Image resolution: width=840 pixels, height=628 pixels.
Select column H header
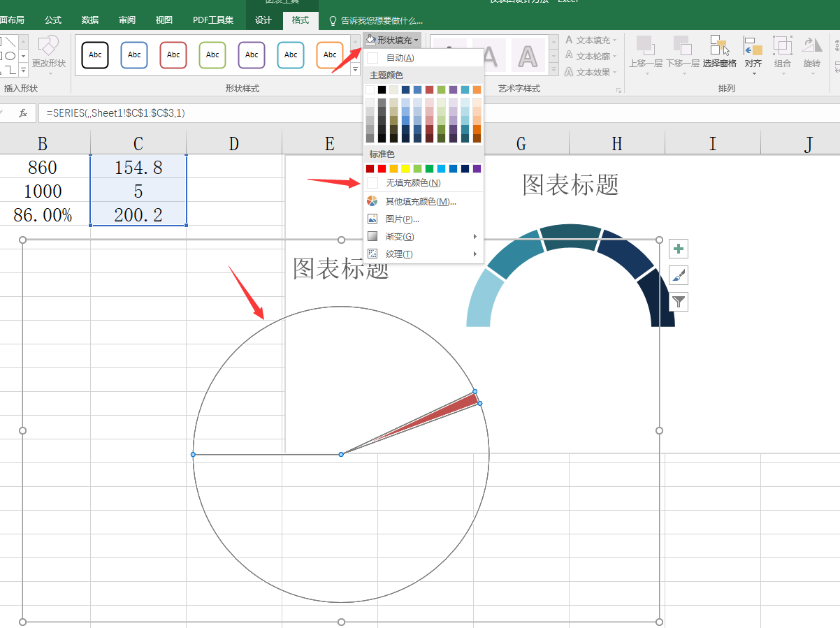click(x=616, y=143)
